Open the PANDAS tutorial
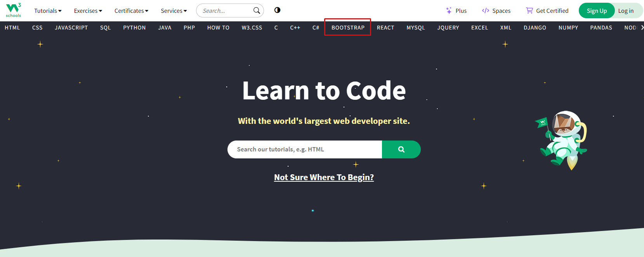This screenshot has height=257, width=644. tap(601, 28)
